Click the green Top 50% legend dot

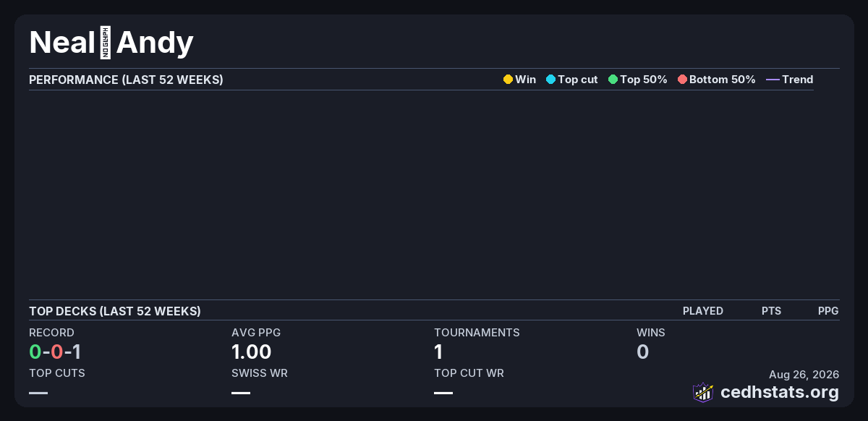tap(613, 80)
